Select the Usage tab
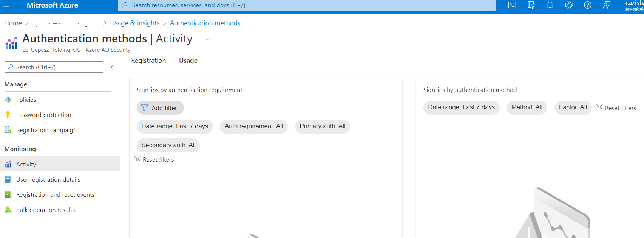The image size is (644, 238). pyautogui.click(x=188, y=61)
